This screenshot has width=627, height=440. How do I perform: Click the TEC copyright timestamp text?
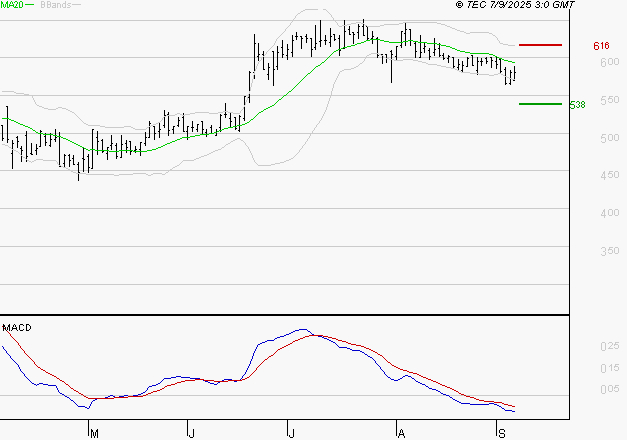click(x=515, y=5)
